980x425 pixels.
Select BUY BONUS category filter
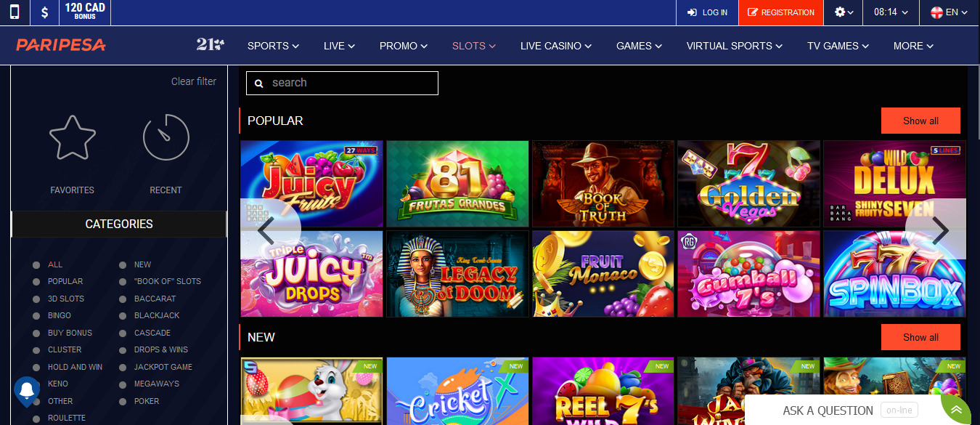pos(70,333)
